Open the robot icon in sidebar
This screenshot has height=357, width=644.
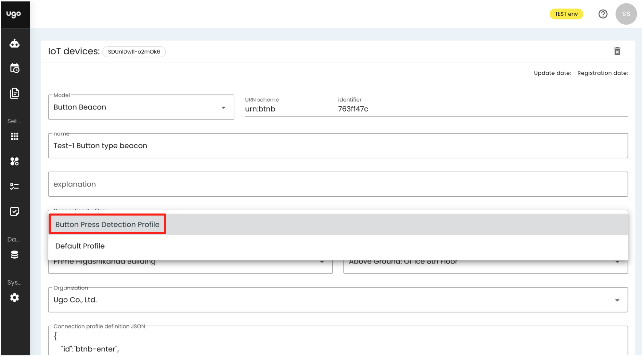click(x=14, y=43)
